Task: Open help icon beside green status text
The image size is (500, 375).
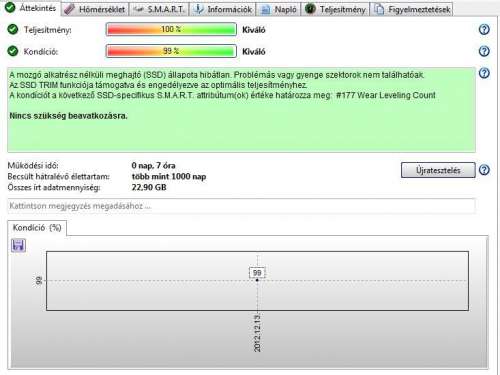Action: pos(484,73)
